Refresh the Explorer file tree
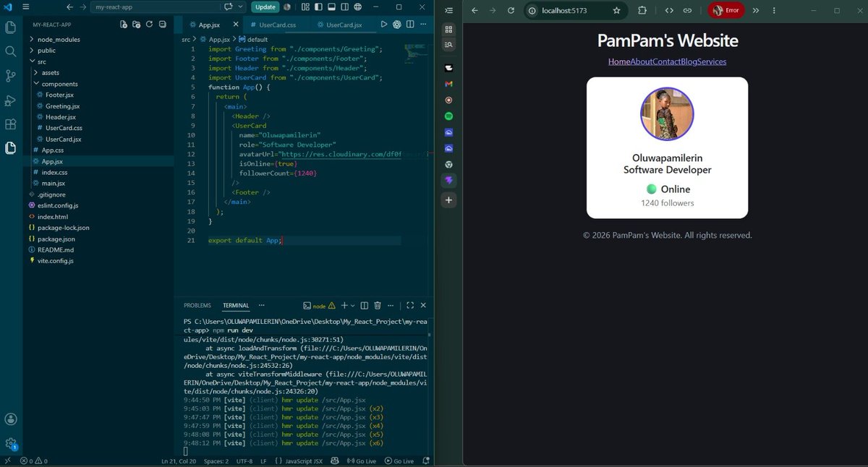Screen dimensions: 868x467 click(x=149, y=24)
